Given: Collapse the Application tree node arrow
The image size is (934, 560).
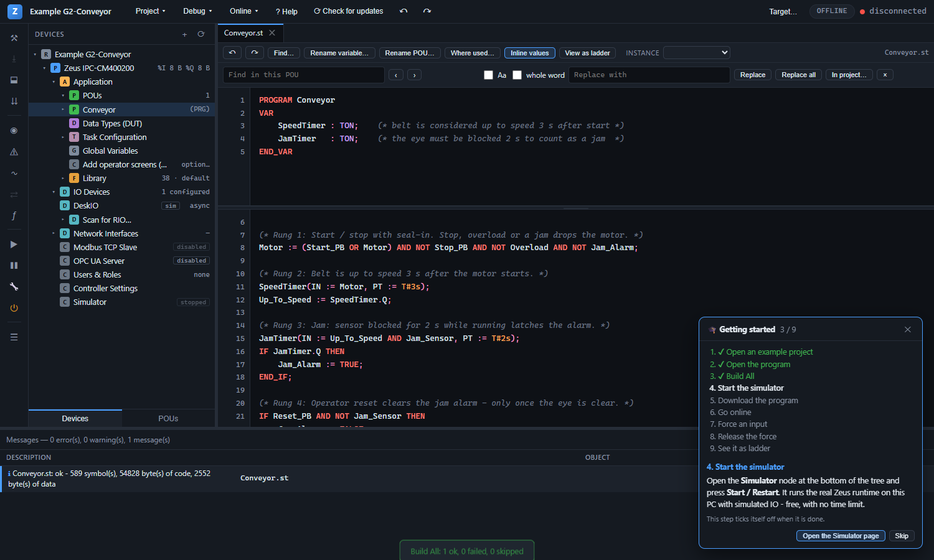Looking at the screenshot, I should 54,82.
